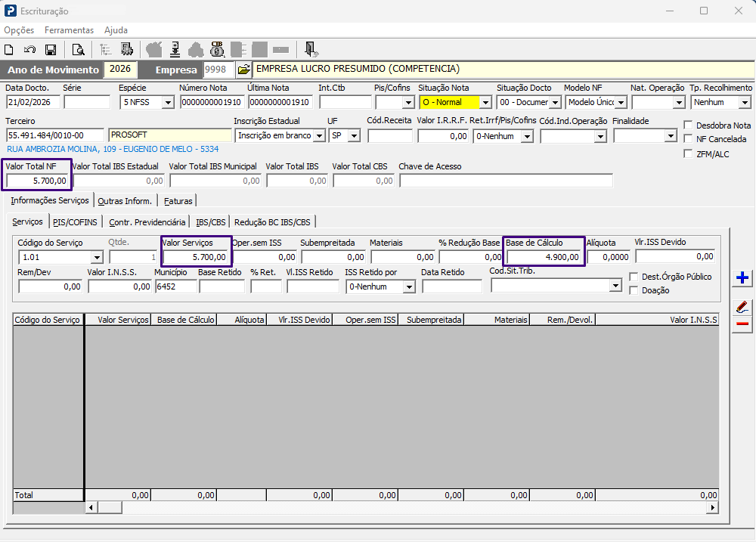Image resolution: width=756 pixels, height=542 pixels.
Task: Expand the Situação Nota dropdown
Action: 485,102
